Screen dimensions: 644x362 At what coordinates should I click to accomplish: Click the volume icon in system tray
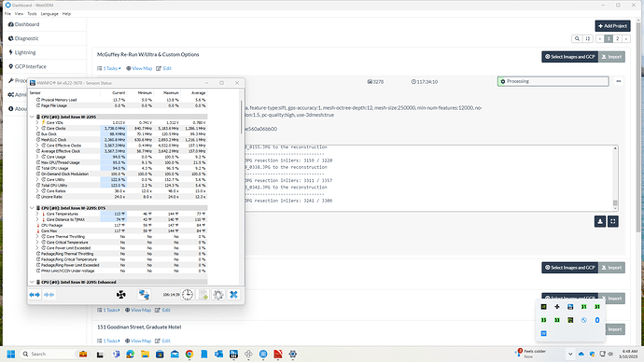click(610, 354)
